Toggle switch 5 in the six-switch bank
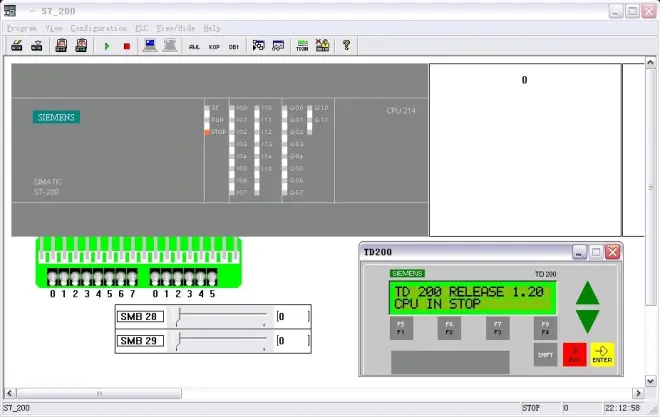 pyautogui.click(x=212, y=277)
